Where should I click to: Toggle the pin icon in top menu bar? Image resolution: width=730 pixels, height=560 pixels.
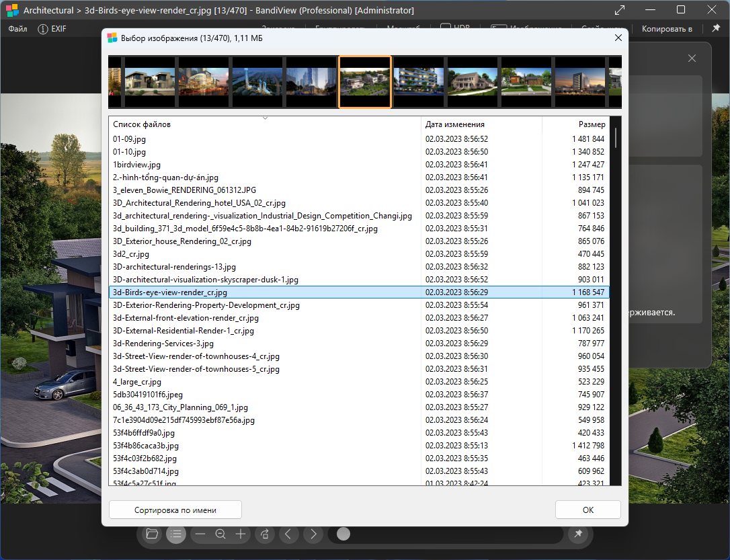[715, 29]
